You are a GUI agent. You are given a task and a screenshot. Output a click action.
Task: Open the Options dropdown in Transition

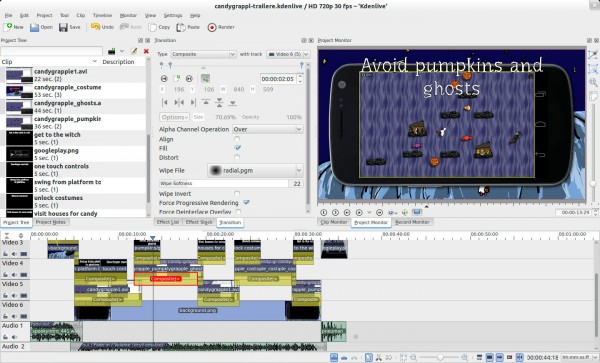coord(174,117)
